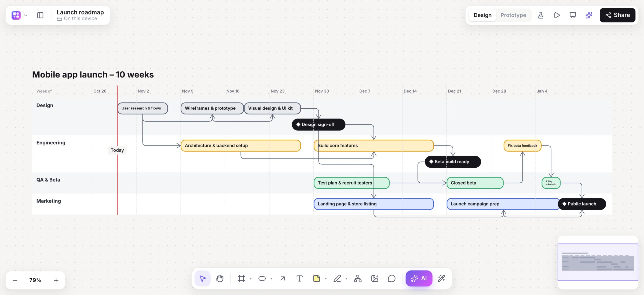Expand shape tool options arrow
Image resolution: width=644 pixels, height=295 pixels.
271,279
